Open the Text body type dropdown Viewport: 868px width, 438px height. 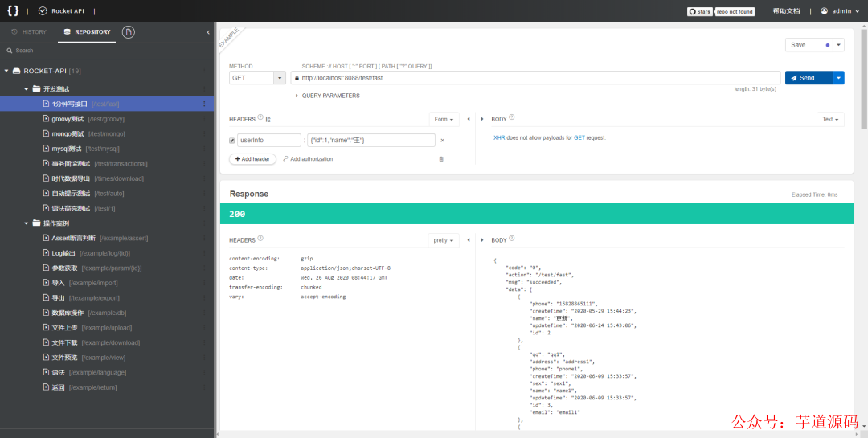[x=830, y=119]
